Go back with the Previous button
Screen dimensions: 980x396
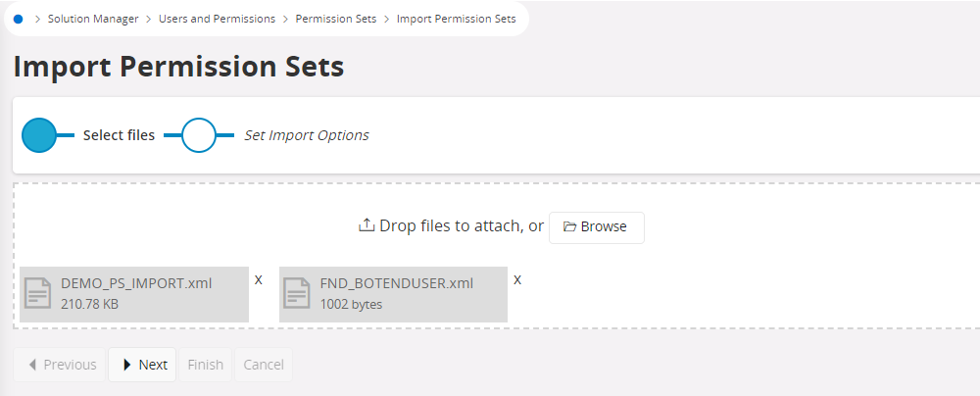tap(61, 365)
